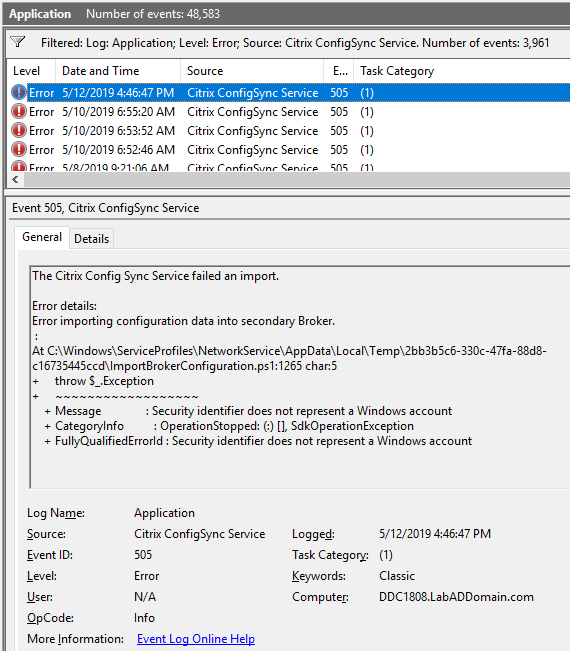
Task: Sort by the Source column header
Action: 252,71
